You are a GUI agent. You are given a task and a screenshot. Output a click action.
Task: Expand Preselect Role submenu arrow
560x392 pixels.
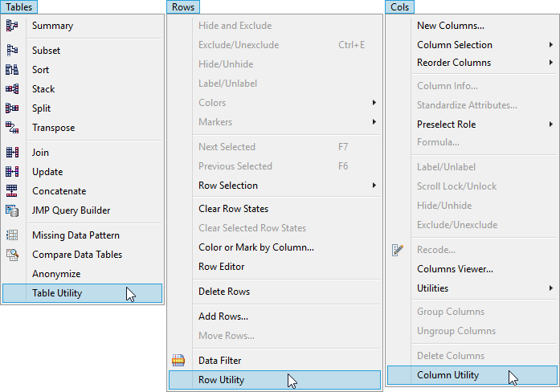tap(551, 125)
